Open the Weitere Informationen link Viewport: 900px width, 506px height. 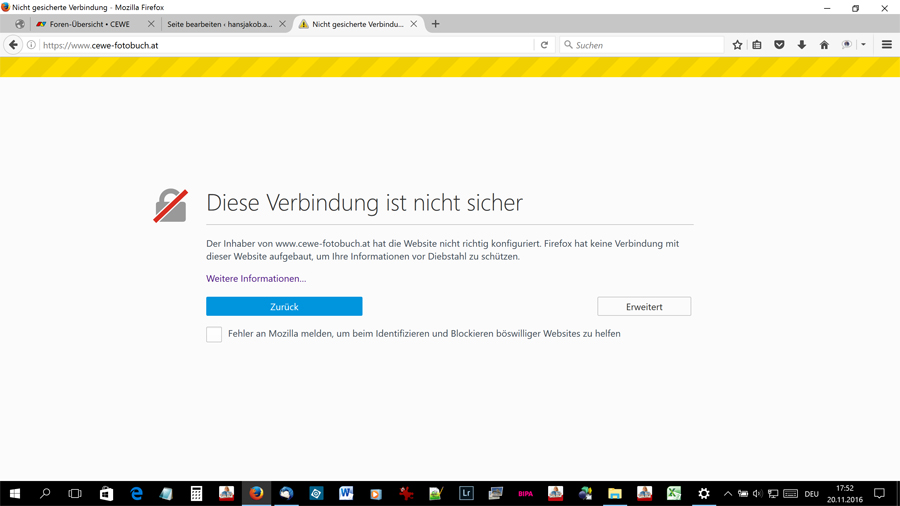256,278
